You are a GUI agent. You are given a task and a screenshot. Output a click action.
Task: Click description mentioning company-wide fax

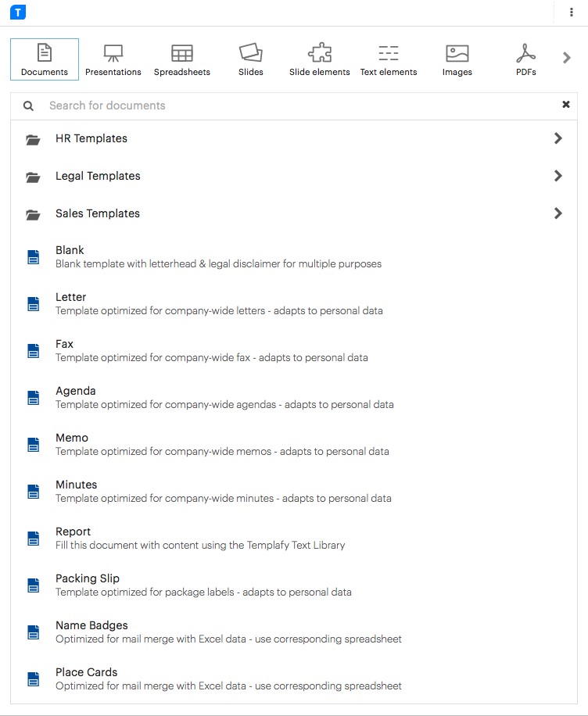pos(212,358)
